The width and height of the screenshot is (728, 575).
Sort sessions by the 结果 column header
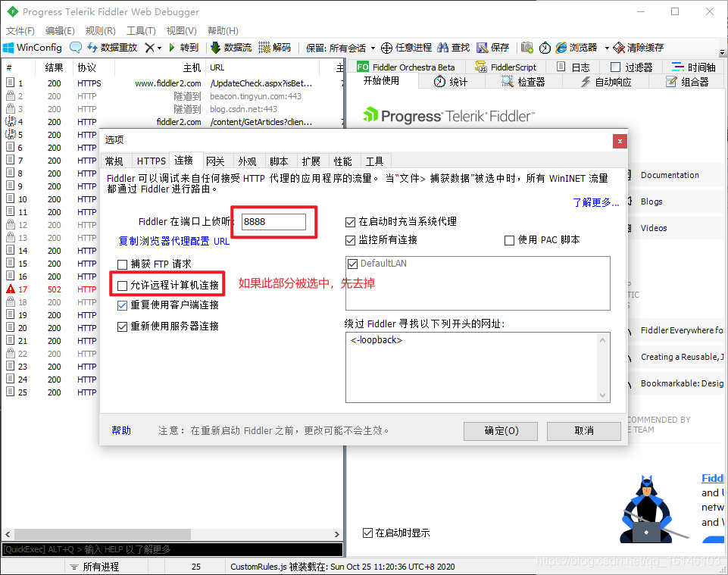pyautogui.click(x=54, y=68)
